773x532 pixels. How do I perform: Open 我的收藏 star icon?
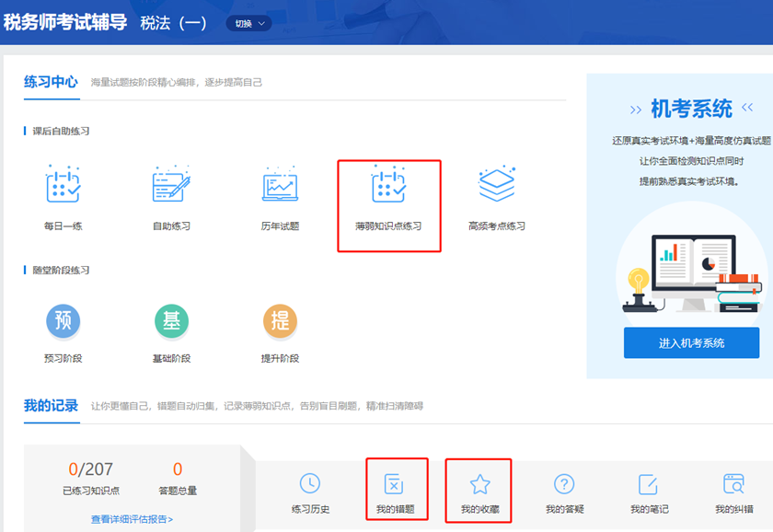pos(479,484)
